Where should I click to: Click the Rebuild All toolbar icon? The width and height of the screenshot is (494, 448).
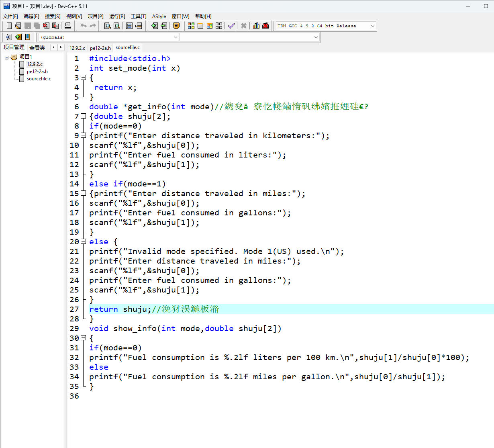tap(219, 26)
